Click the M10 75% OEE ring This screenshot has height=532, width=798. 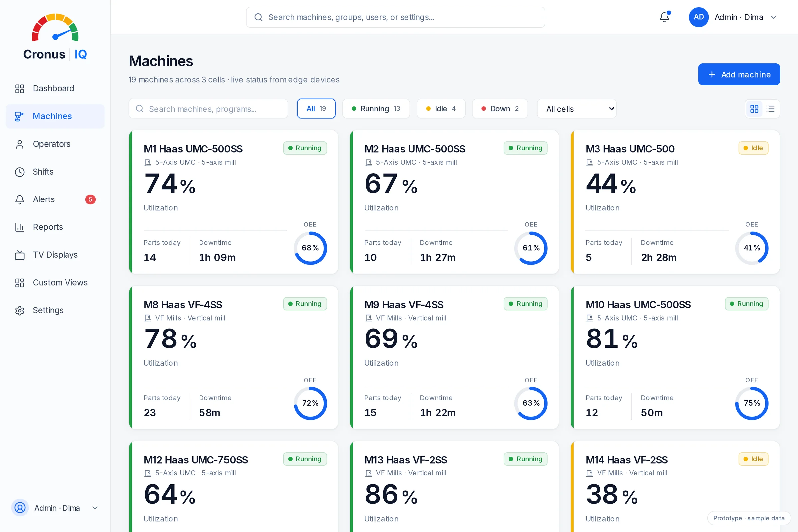coord(752,403)
